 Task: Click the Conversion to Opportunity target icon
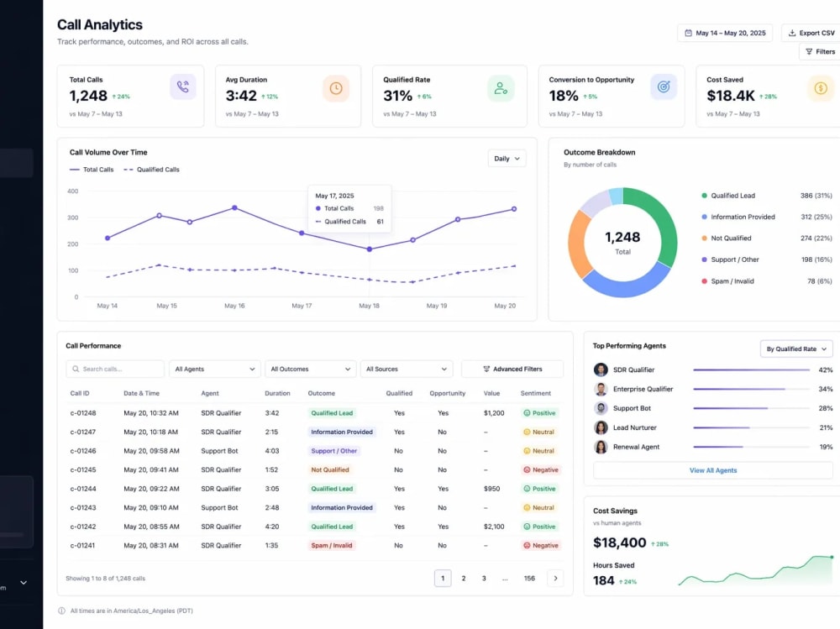(x=664, y=86)
